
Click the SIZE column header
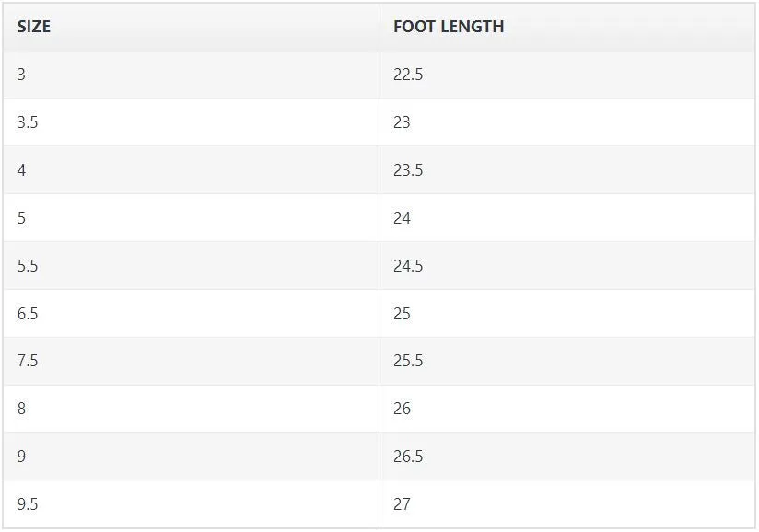point(192,27)
